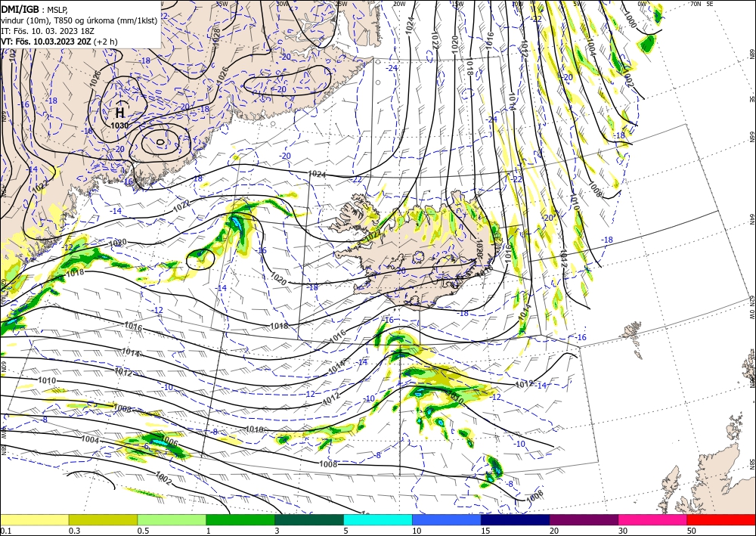The image size is (756, 536).
Task: Click the 1000 isobar label
Action: (x=629, y=20)
